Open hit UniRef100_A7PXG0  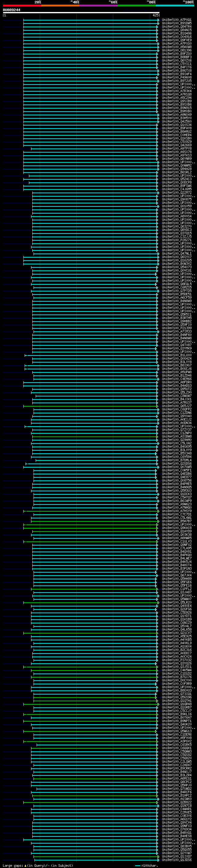click(176, 43)
